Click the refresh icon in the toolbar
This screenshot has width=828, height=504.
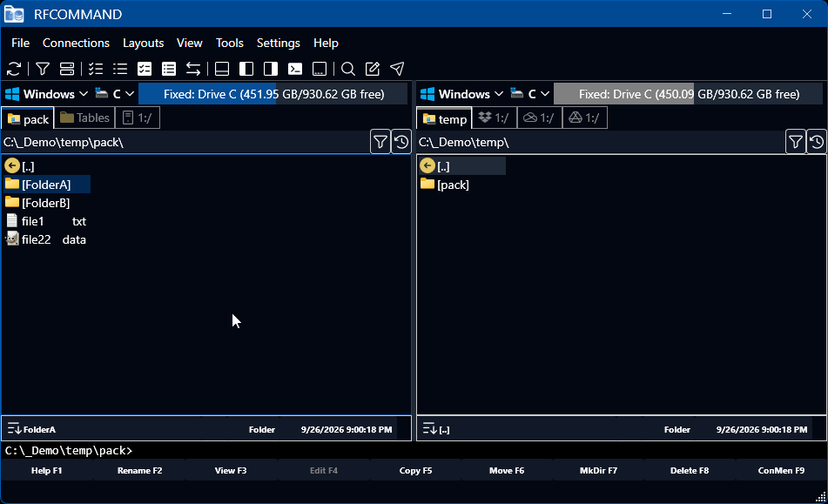pos(14,69)
